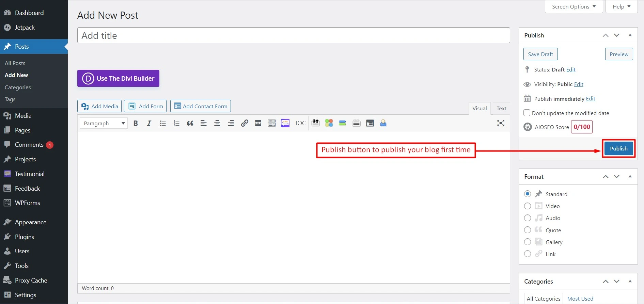The width and height of the screenshot is (644, 304).
Task: Insert a TOC into the post
Action: tap(300, 123)
